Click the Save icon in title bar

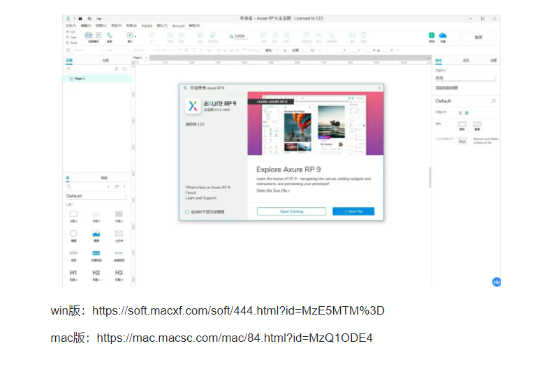80,19
